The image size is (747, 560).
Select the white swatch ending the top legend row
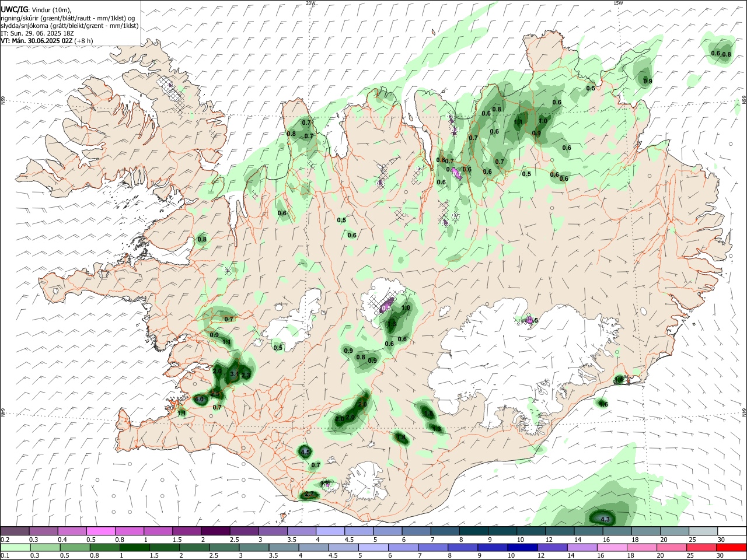coord(731,531)
